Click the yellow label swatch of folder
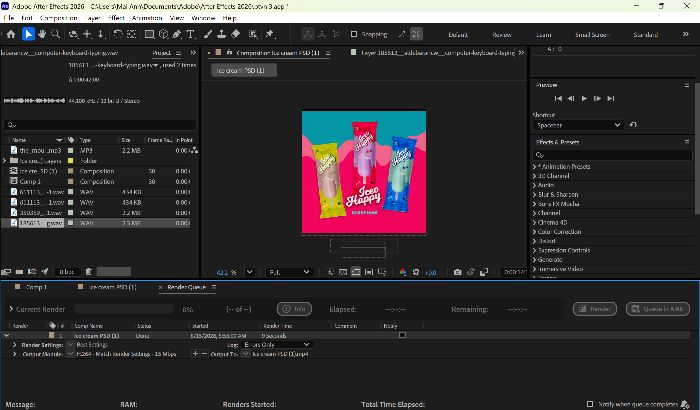The width and height of the screenshot is (700, 410). (x=71, y=160)
